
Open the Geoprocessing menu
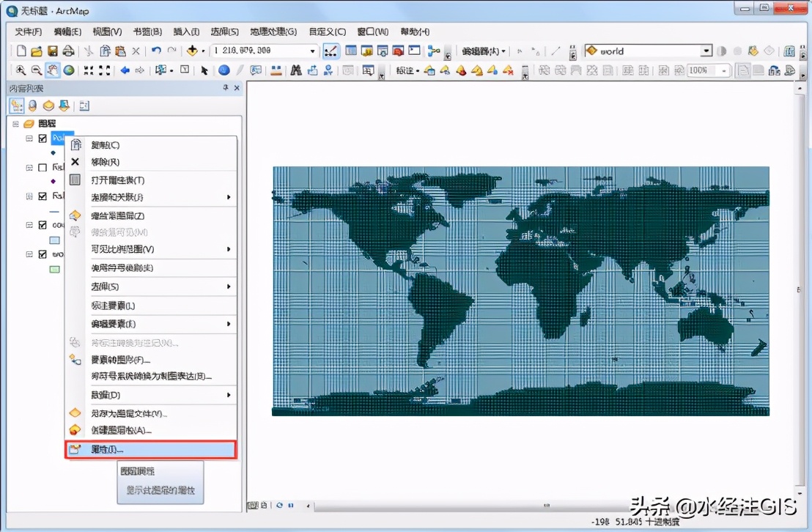pyautogui.click(x=273, y=32)
